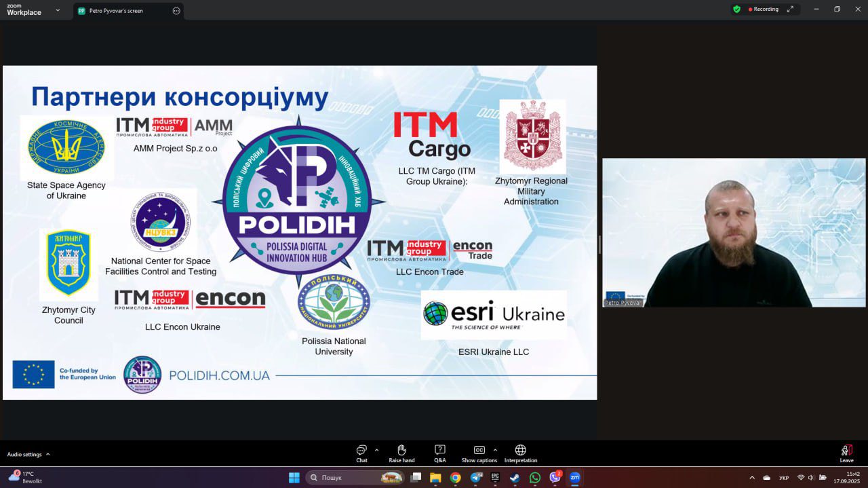Click the Petro Pyvovar's screen tab
Screen dimensions: 868x488
(x=116, y=11)
